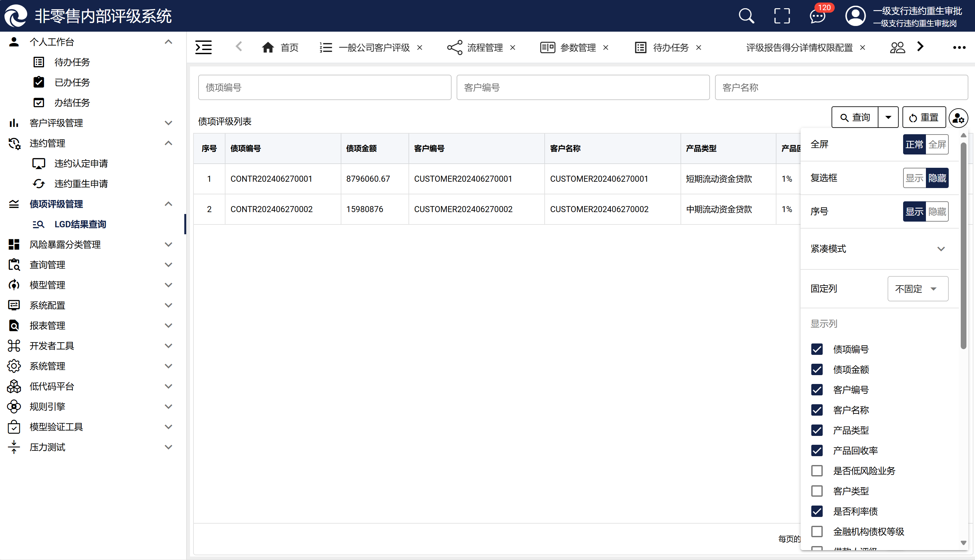
Task: Click the 债项编号 input field
Action: coord(324,88)
